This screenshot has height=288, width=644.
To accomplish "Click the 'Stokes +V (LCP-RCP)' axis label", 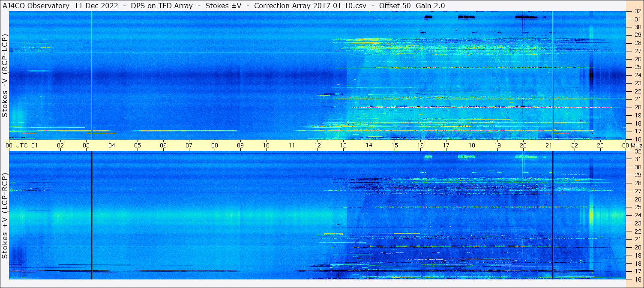I will tap(5, 216).
